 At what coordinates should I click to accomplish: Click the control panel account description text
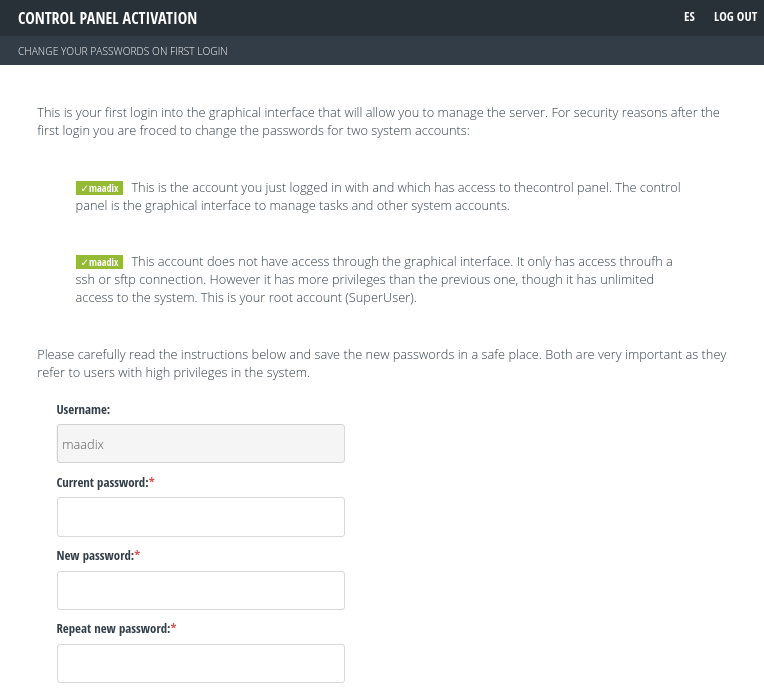click(x=378, y=196)
